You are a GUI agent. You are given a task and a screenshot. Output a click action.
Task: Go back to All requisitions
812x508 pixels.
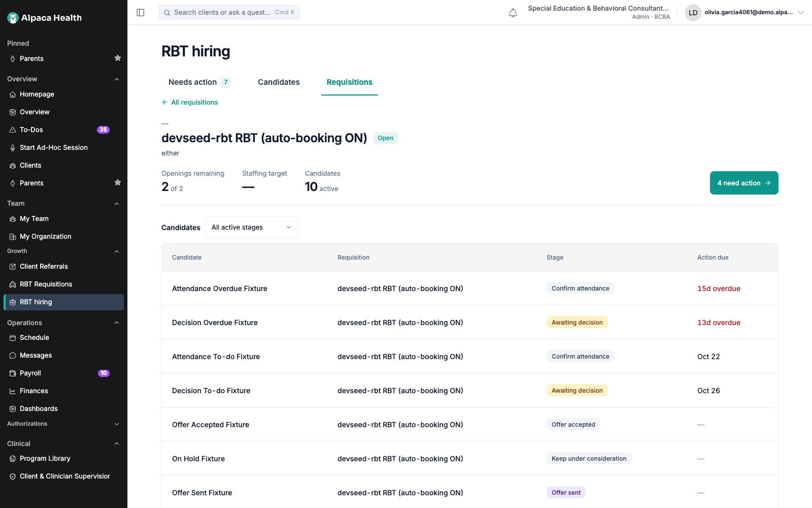(x=190, y=102)
